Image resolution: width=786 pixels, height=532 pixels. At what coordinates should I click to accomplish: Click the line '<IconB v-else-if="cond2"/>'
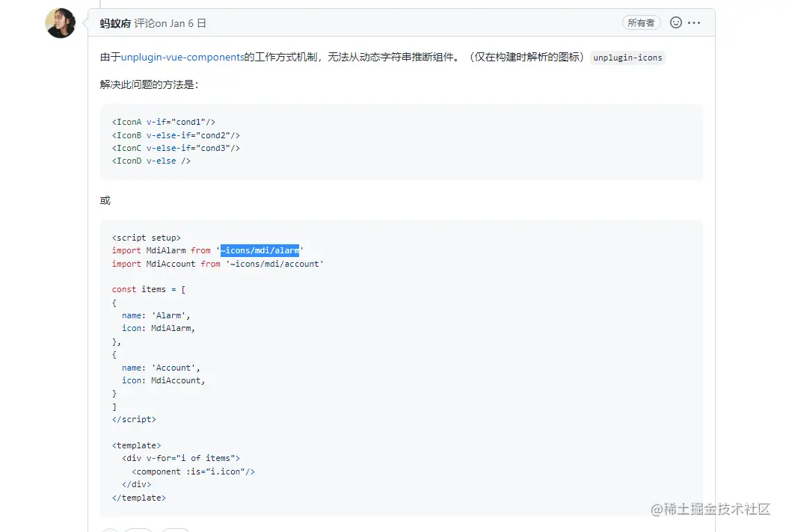(176, 135)
